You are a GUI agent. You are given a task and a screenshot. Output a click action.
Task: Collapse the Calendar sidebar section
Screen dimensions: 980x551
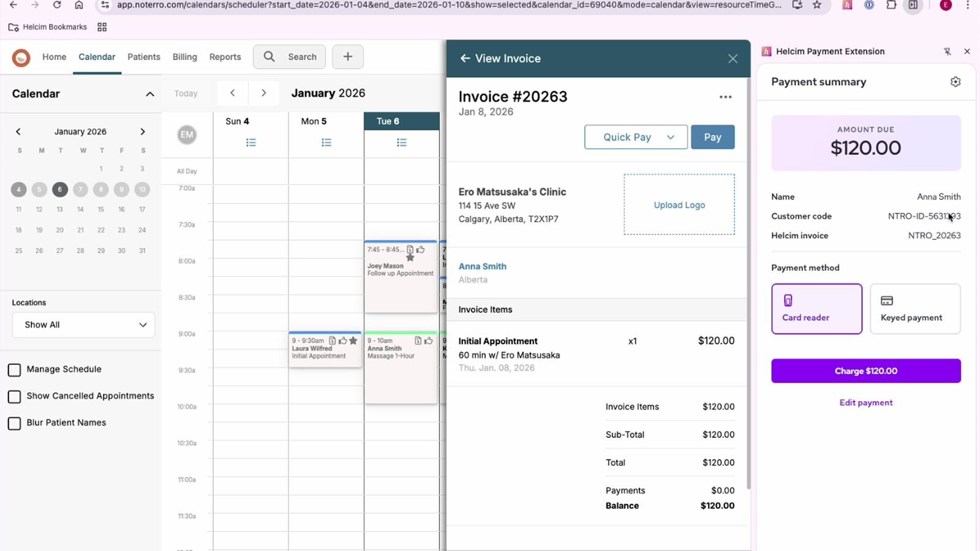pyautogui.click(x=149, y=94)
